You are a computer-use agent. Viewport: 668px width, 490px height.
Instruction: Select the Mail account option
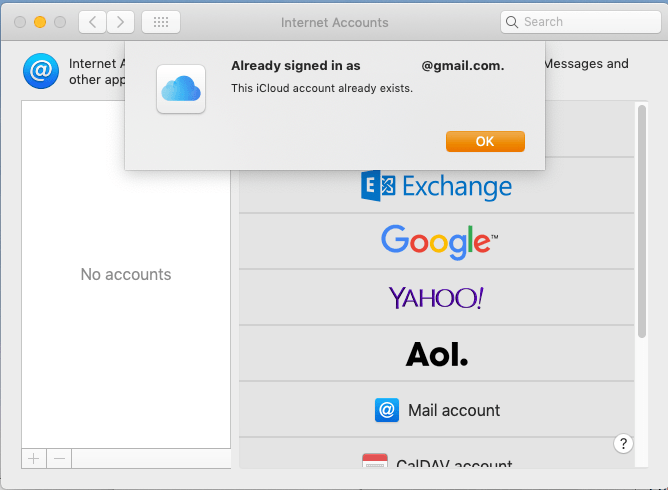tap(437, 409)
